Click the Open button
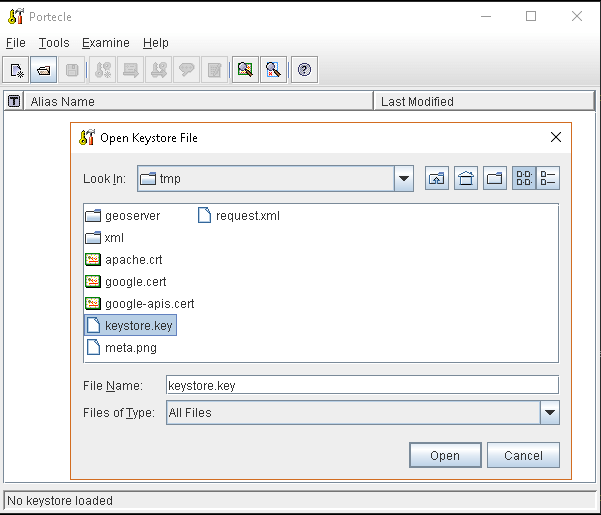This screenshot has height=515, width=601. [x=445, y=455]
